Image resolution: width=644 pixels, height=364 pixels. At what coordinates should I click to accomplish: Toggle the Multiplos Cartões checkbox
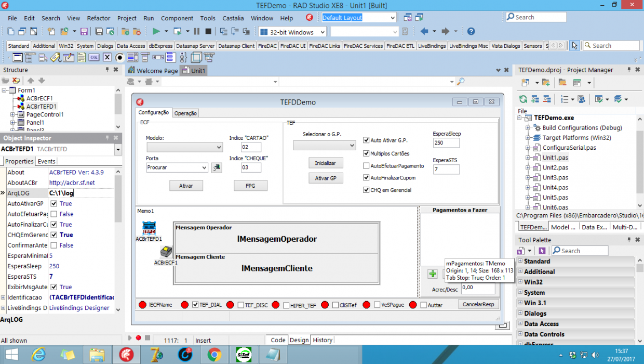pyautogui.click(x=366, y=153)
